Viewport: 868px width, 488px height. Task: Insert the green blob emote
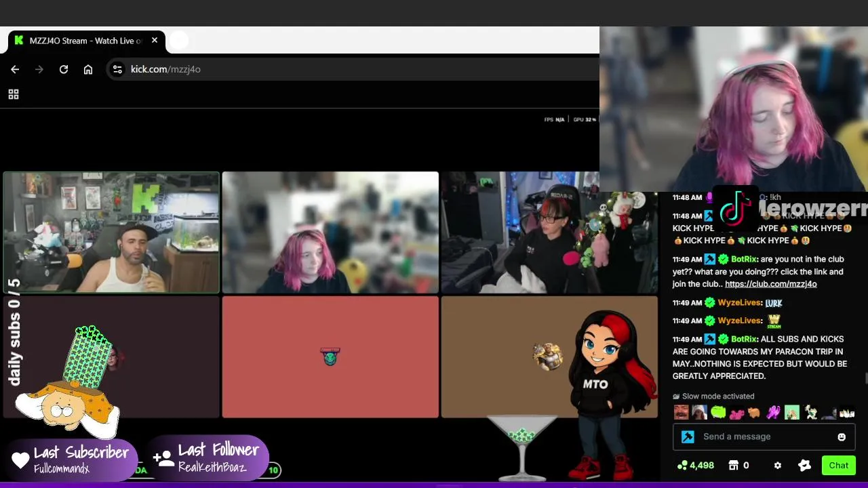pos(718,412)
